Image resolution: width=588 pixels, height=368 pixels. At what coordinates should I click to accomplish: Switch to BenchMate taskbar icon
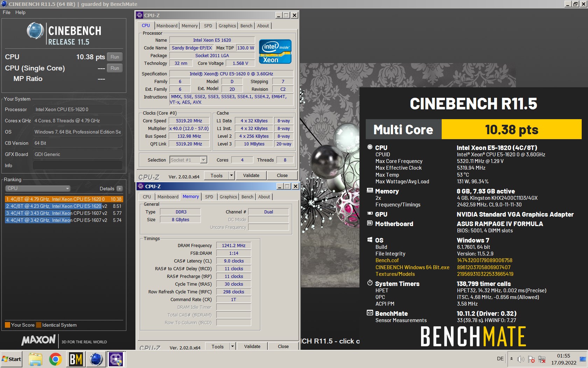pos(76,359)
